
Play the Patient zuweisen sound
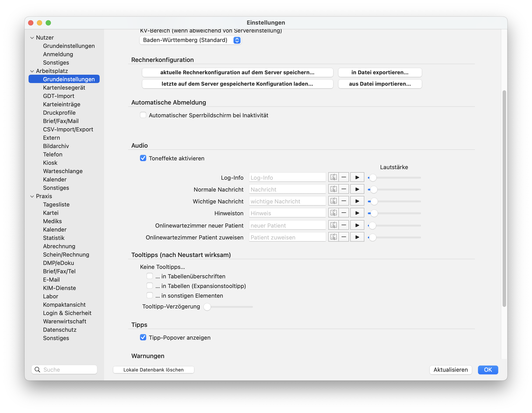click(x=357, y=237)
